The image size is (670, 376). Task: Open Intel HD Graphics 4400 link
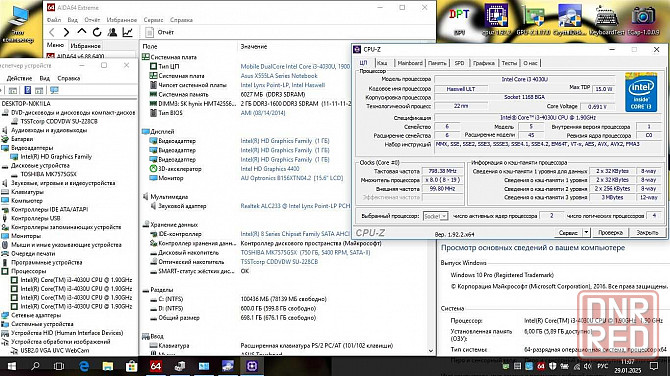click(x=270, y=169)
